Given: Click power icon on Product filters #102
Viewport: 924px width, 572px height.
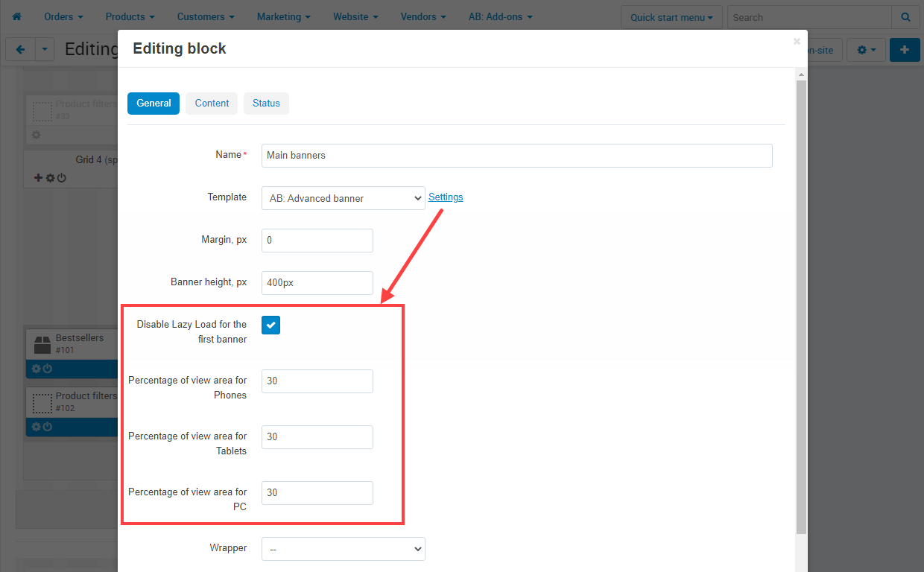Looking at the screenshot, I should click(x=48, y=427).
